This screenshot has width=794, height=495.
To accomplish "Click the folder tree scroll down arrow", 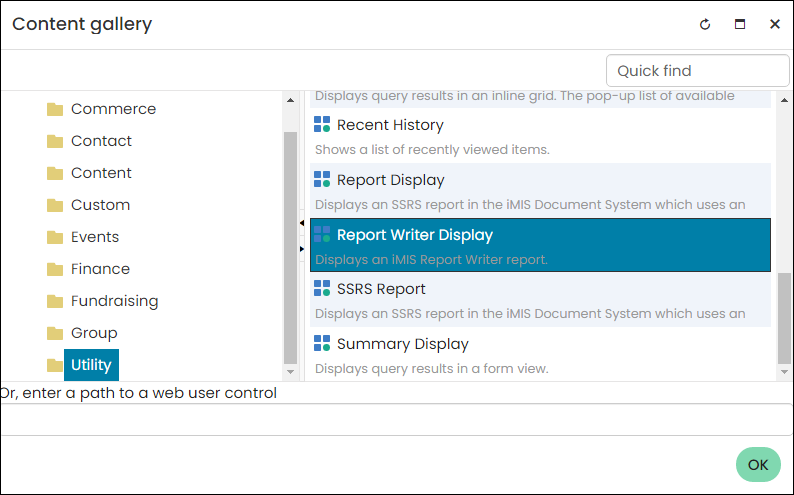I will pos(290,372).
